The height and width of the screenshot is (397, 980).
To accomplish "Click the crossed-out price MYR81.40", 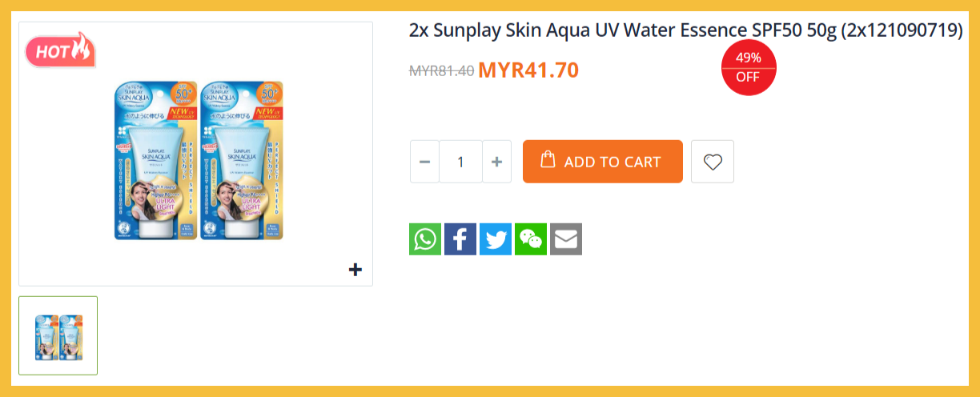I will pos(441,70).
